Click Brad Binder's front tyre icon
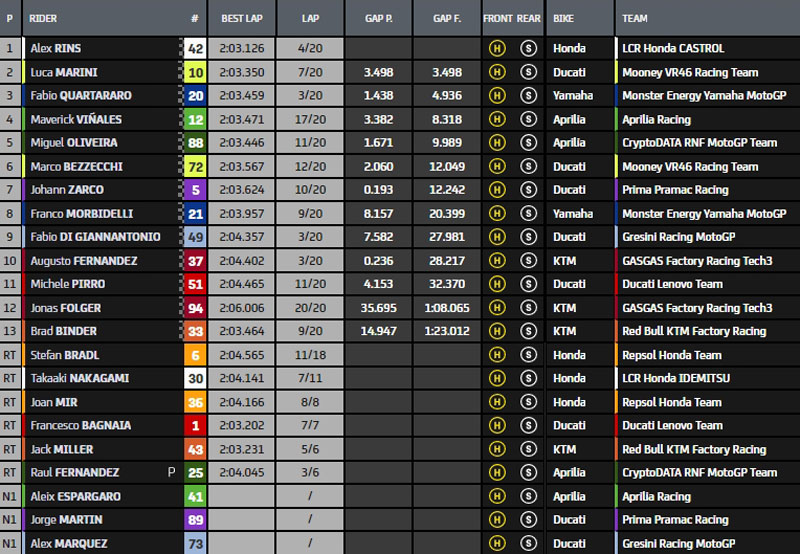800x554 pixels. [x=496, y=331]
